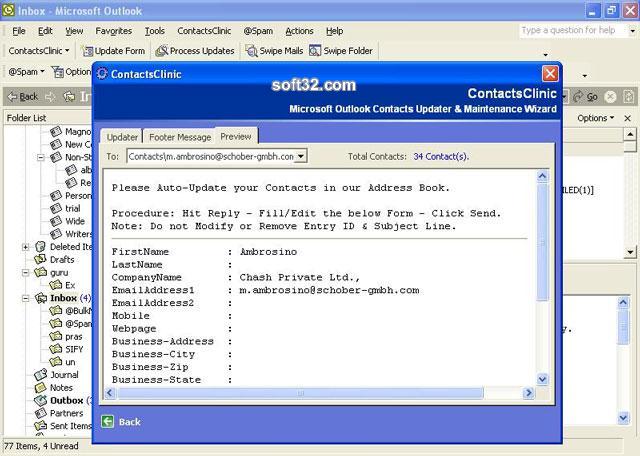Viewport: 640px width, 456px height.
Task: Select the Inbox folder in the folder list
Action: coord(63,298)
